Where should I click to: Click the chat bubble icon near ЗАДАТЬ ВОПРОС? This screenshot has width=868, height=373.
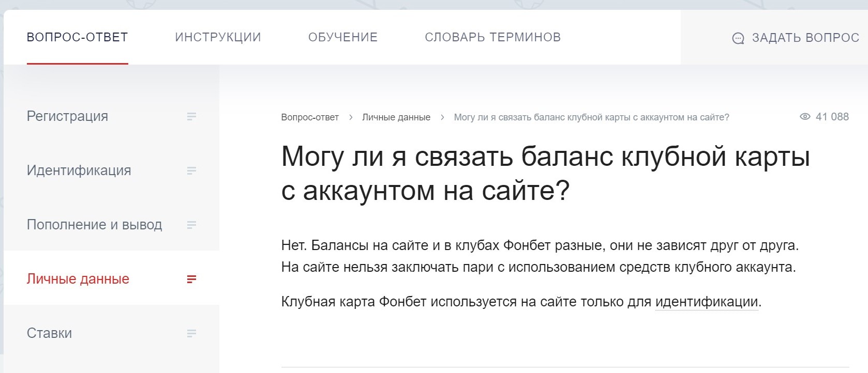pos(738,38)
